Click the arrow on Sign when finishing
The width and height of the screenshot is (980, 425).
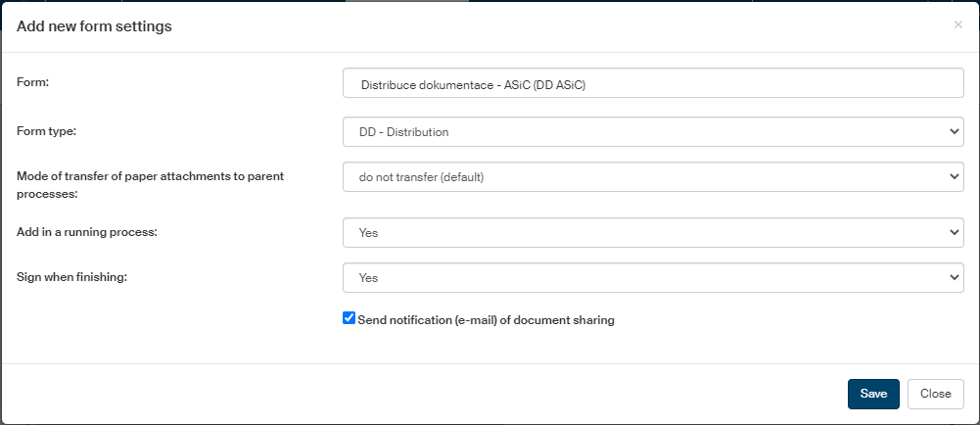[x=955, y=278]
